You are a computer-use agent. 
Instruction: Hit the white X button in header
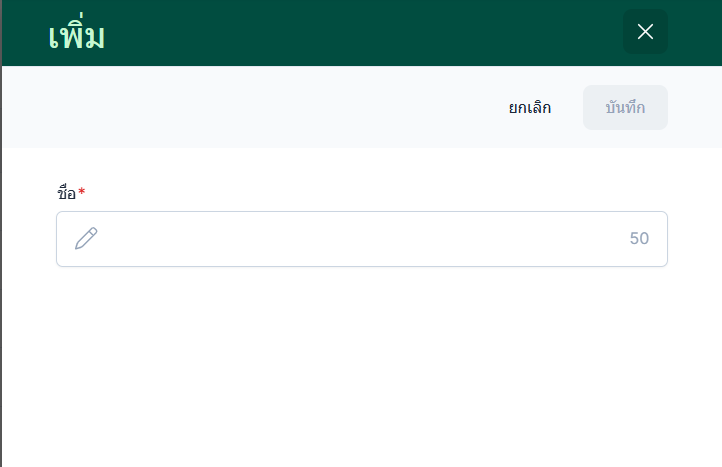(645, 32)
